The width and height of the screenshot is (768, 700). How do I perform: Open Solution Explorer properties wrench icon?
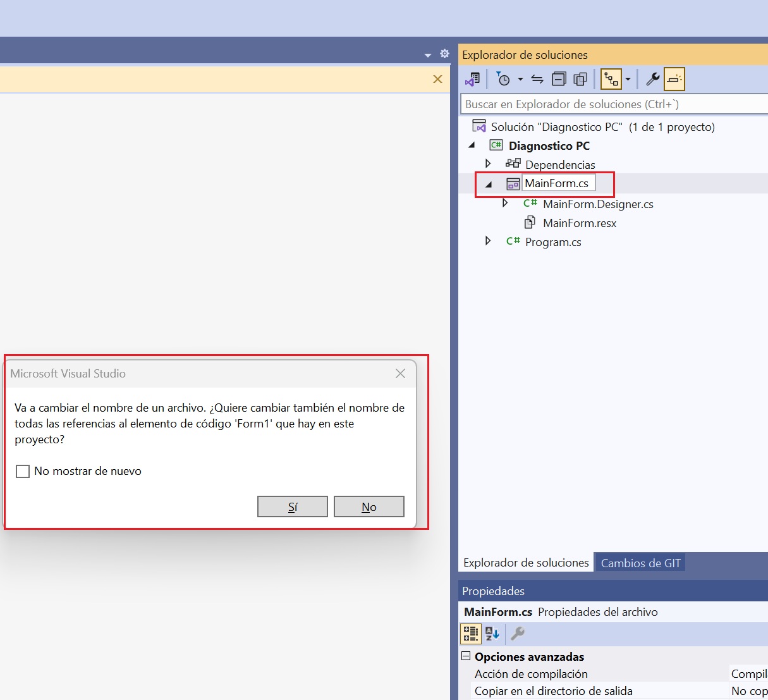pos(653,79)
